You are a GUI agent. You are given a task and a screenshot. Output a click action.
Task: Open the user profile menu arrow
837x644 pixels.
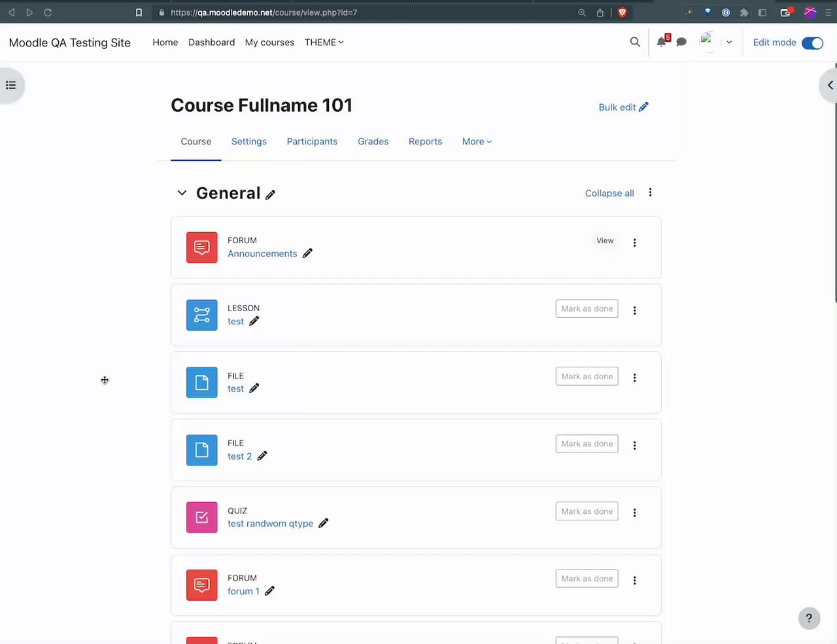coord(729,42)
